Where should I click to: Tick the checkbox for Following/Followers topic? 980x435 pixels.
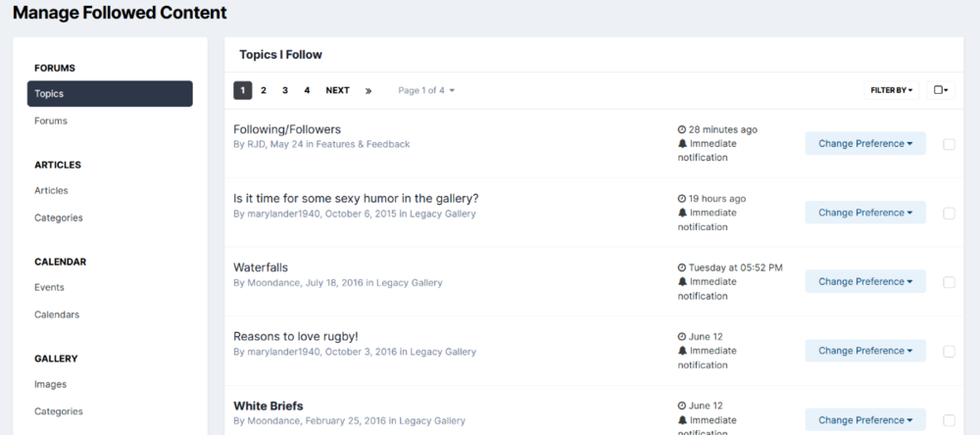tap(949, 144)
